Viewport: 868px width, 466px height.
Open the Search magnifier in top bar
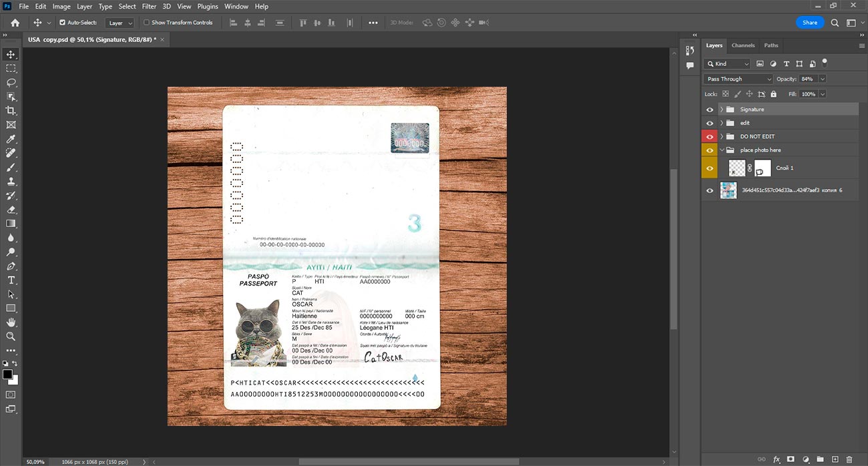[835, 23]
